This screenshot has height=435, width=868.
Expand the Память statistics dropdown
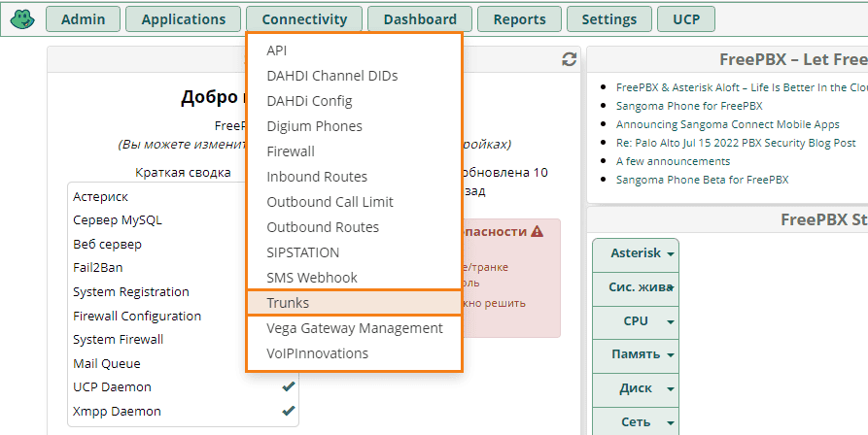point(636,355)
